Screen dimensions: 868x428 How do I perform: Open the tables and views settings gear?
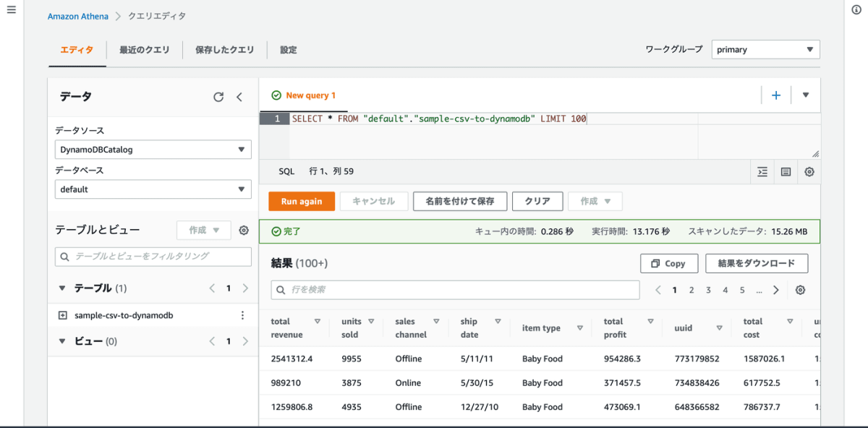(244, 230)
